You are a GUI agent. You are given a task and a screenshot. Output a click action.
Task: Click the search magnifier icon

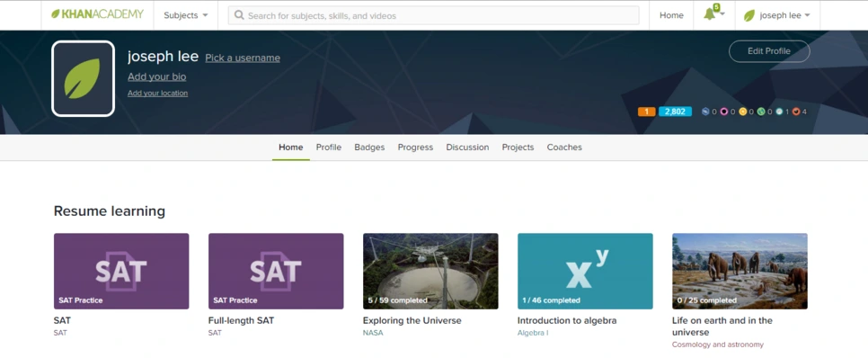pyautogui.click(x=239, y=15)
